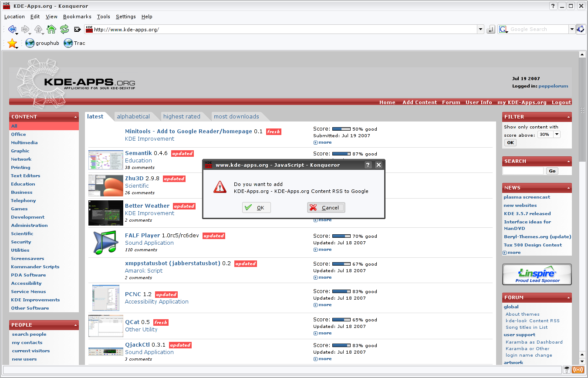Click the What's This help icon in the Konqueror title bar
Viewport: 588px width, 378px height.
[553, 6]
